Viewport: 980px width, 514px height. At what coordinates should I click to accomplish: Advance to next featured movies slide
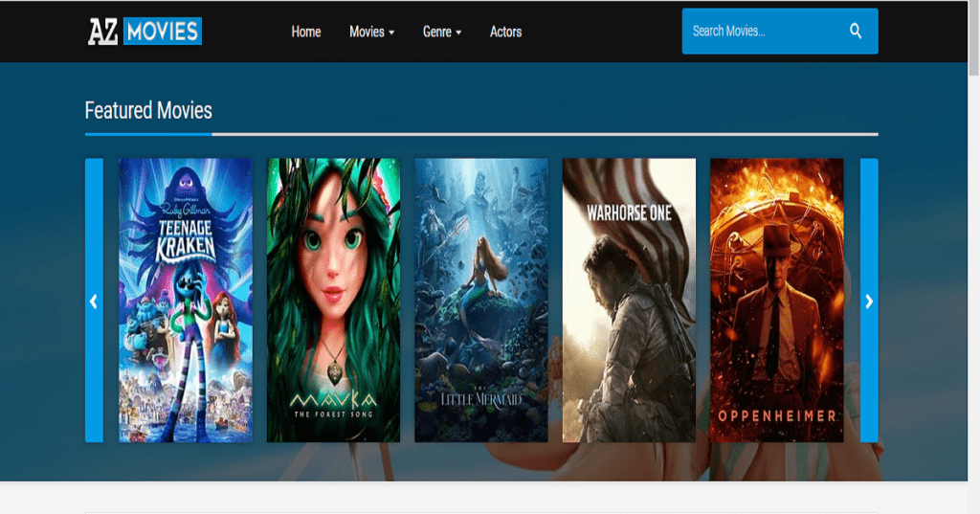coord(869,301)
